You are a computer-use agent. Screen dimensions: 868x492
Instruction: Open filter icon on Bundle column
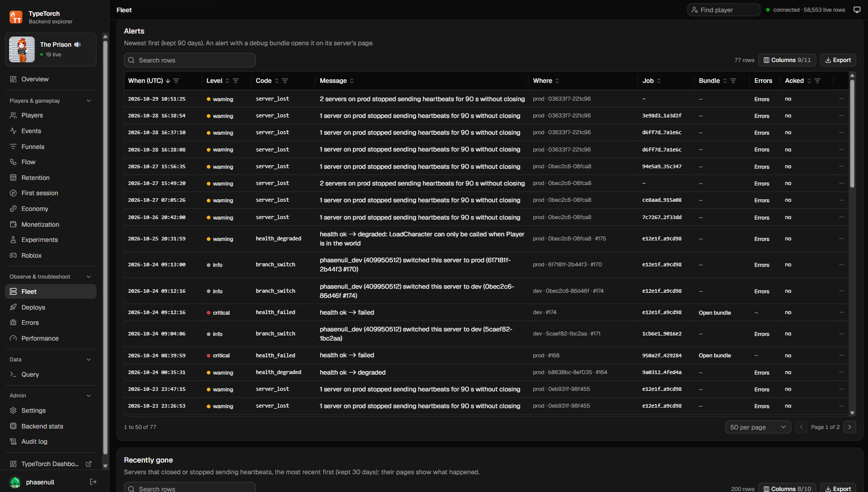733,81
